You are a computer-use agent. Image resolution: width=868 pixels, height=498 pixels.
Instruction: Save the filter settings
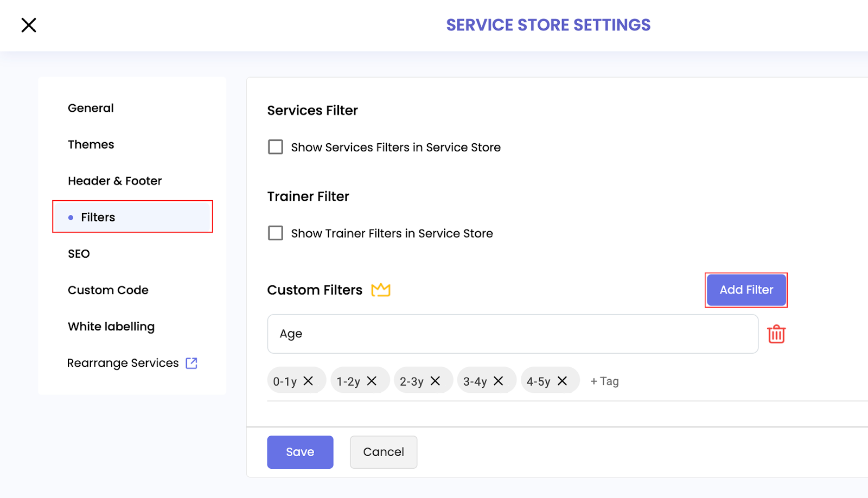click(x=300, y=452)
